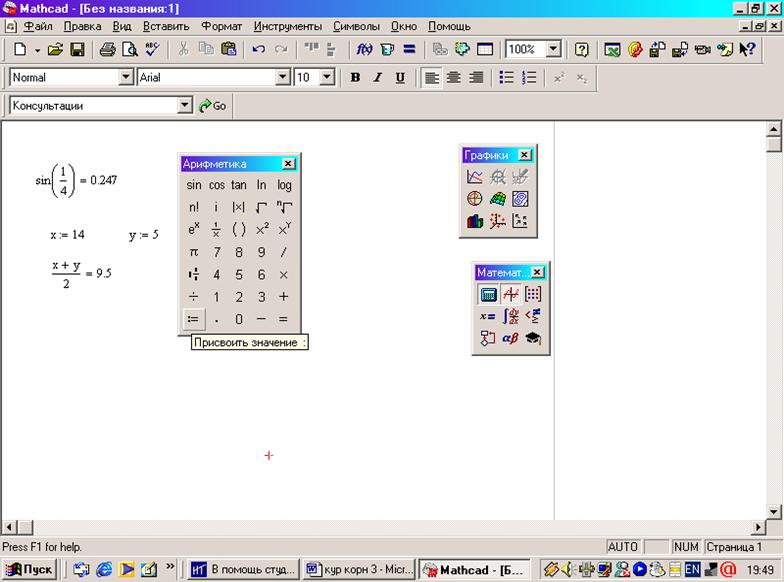Toggle Italic text formatting
Screen dimensions: 784x582
coord(378,78)
